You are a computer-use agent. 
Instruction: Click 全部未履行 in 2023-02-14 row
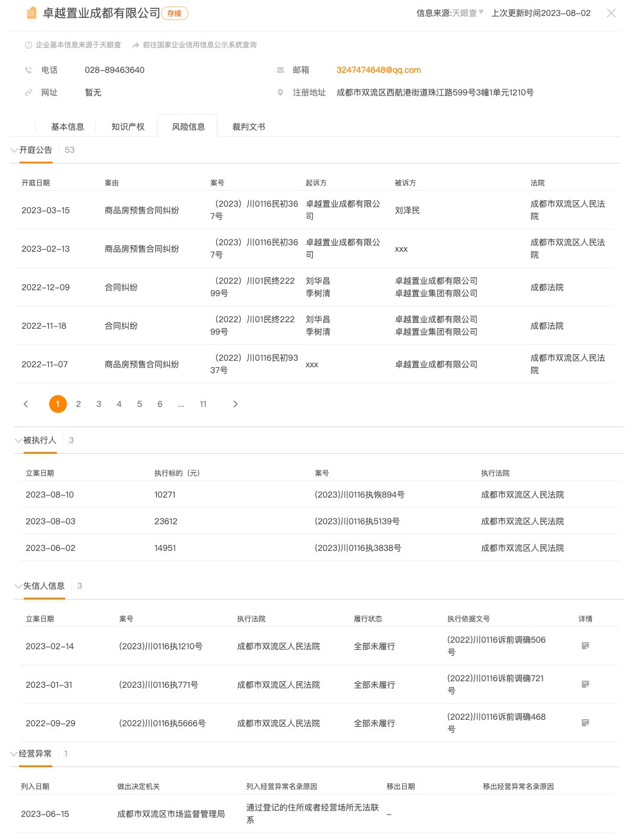[374, 646]
